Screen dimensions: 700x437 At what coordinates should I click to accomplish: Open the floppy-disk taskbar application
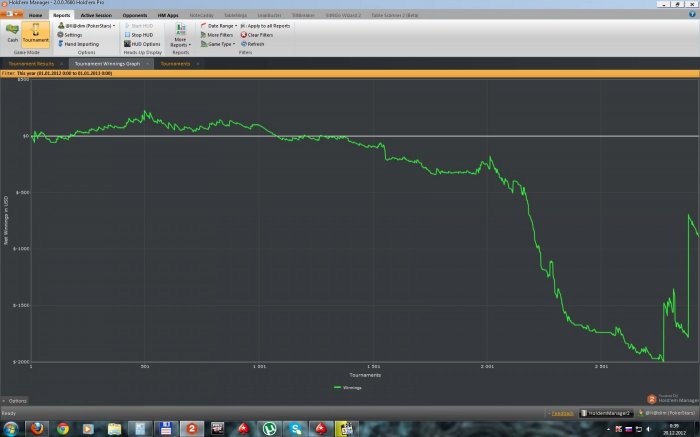(x=166, y=429)
